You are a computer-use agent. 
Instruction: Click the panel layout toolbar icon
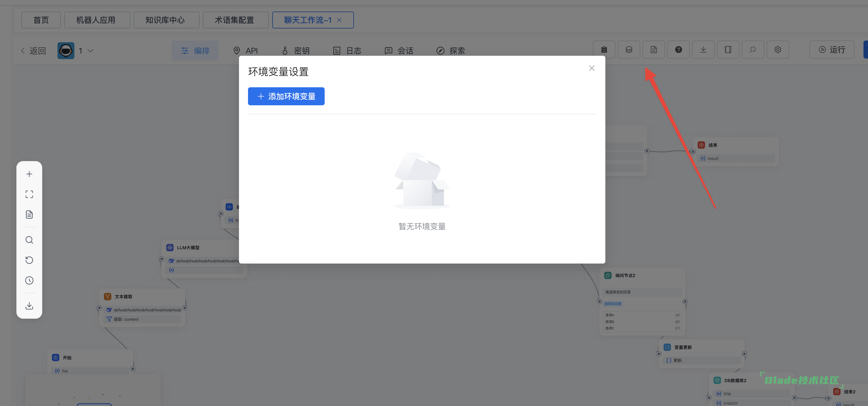[728, 50]
